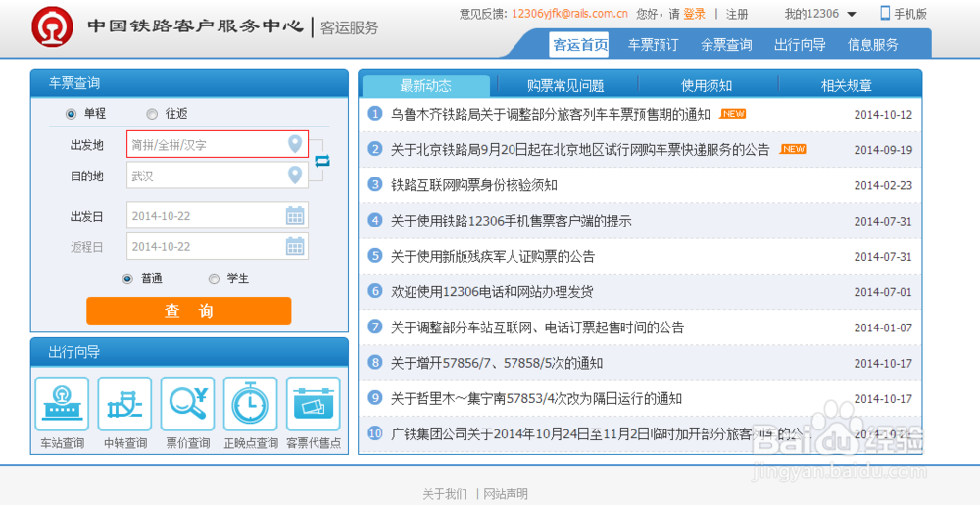This screenshot has height=505, width=980.
Task: Click number 1 bullet beside Urumqi notice
Action: [375, 114]
